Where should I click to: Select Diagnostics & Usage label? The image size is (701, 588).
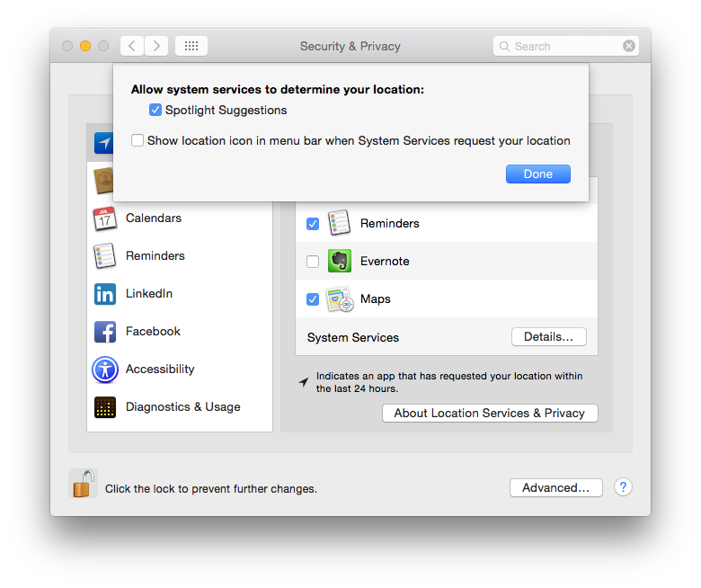point(182,407)
